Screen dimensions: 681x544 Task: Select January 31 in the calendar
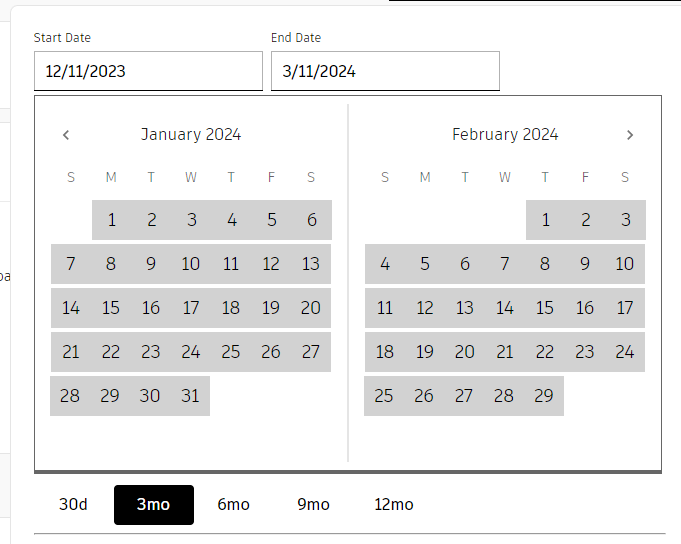(x=191, y=396)
